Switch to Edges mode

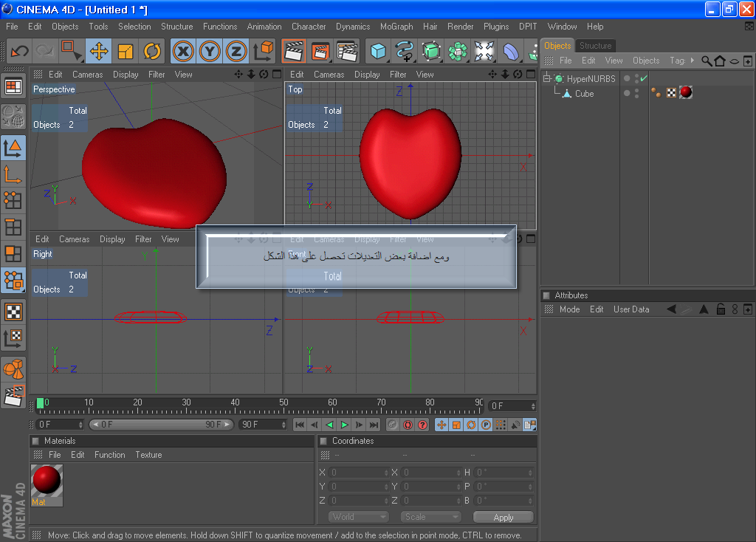[x=13, y=227]
